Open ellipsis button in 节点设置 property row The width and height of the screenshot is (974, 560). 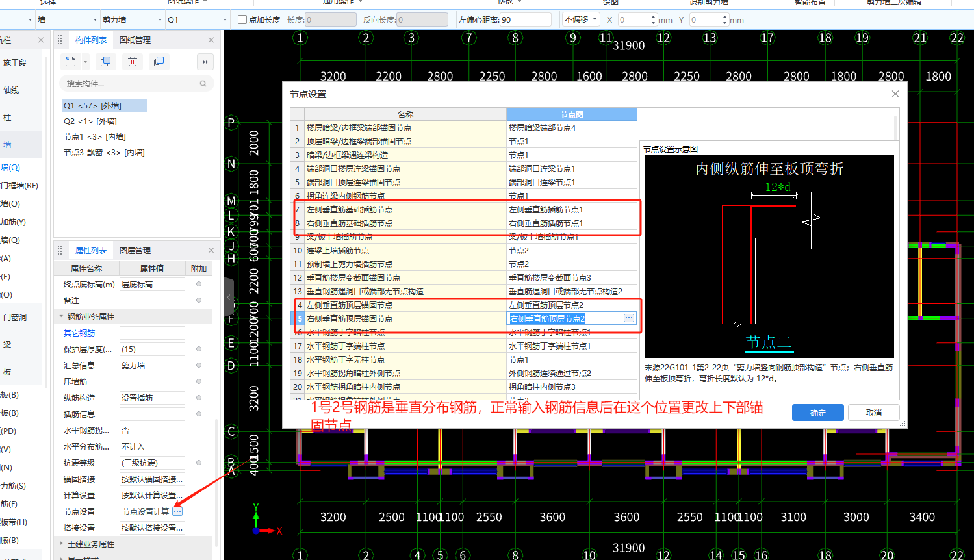pyautogui.click(x=177, y=511)
